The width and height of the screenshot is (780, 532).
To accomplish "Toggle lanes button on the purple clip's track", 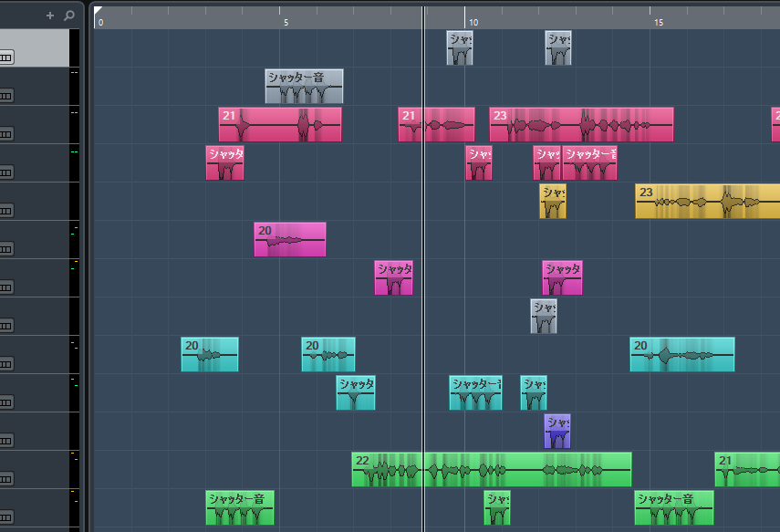I will 6,441.
